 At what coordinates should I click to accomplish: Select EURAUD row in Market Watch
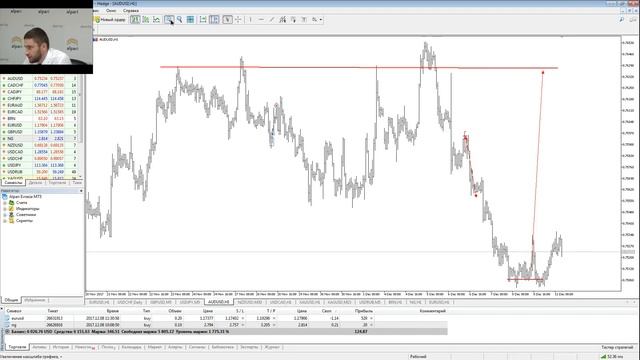(40, 105)
